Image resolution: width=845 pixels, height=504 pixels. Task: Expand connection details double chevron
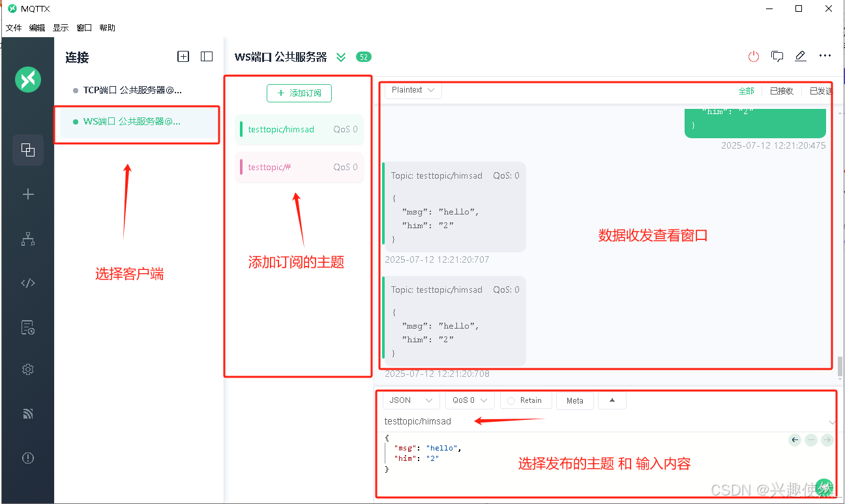click(341, 57)
